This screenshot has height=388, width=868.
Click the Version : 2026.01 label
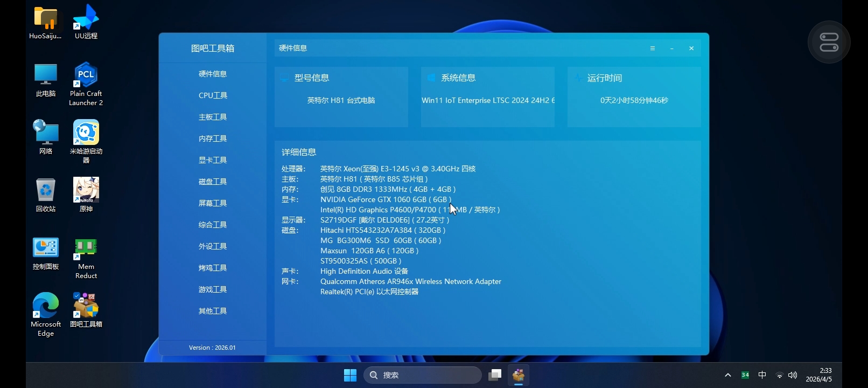point(212,348)
